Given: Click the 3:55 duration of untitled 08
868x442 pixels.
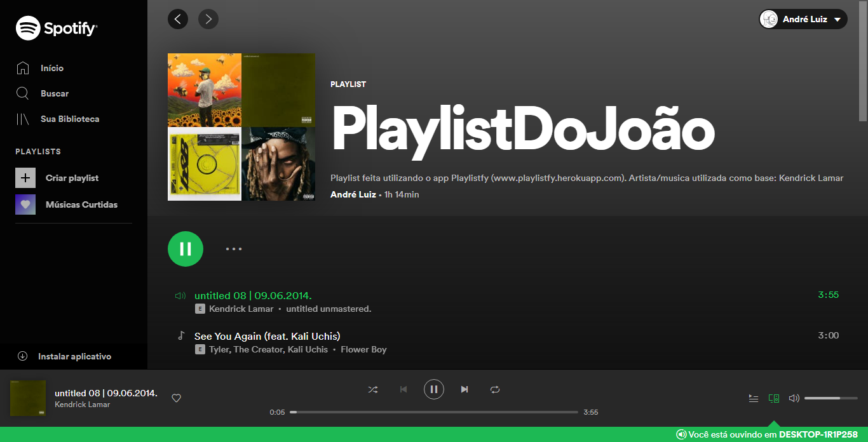Looking at the screenshot, I should click(x=829, y=295).
